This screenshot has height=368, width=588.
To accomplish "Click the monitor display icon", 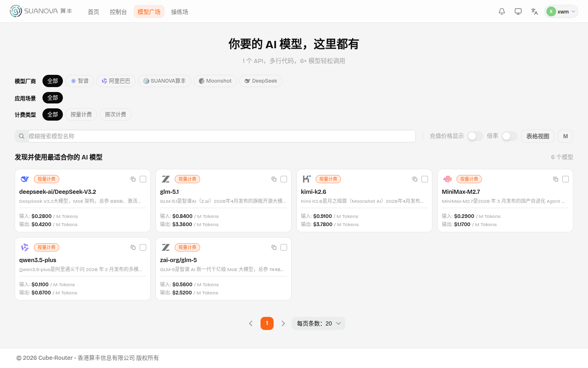I will point(518,11).
